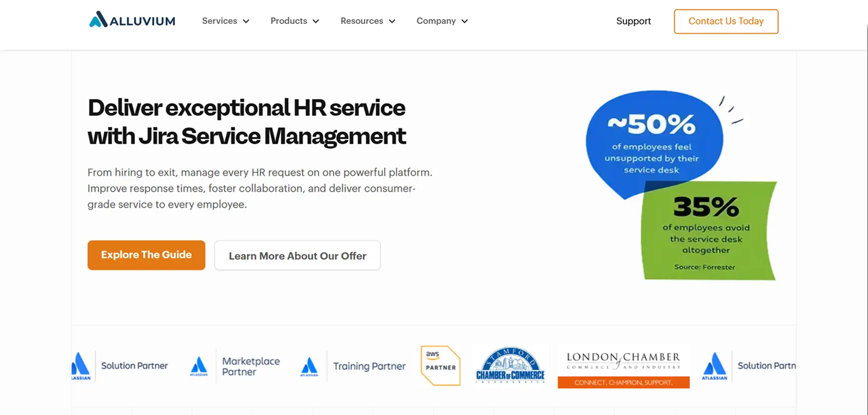Expand the Products chevron arrow
The image size is (868, 415).
coord(316,21)
